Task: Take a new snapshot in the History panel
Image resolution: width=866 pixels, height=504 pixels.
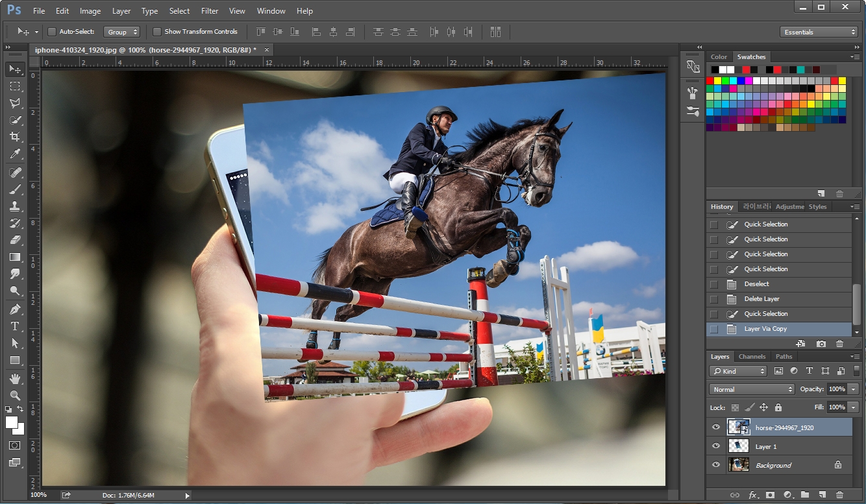Action: [x=821, y=344]
